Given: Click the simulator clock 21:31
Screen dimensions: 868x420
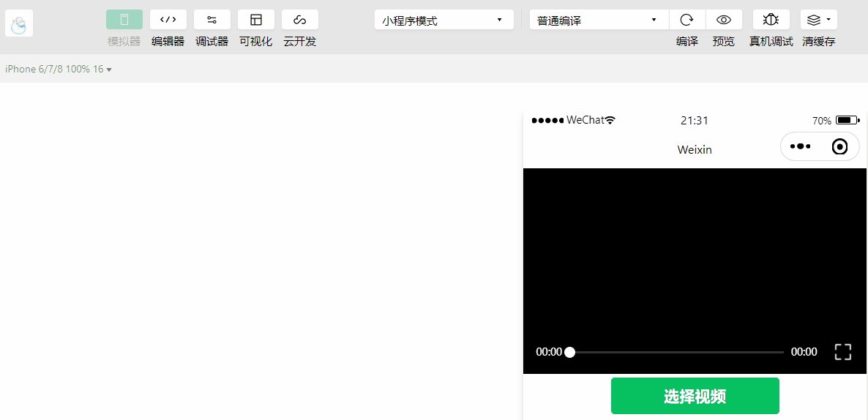Looking at the screenshot, I should [x=694, y=121].
